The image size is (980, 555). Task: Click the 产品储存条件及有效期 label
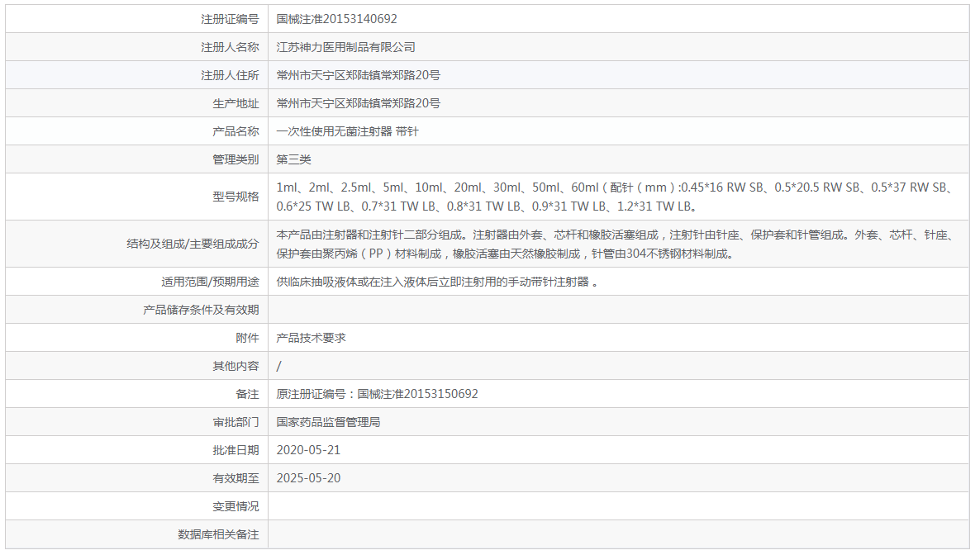(201, 310)
